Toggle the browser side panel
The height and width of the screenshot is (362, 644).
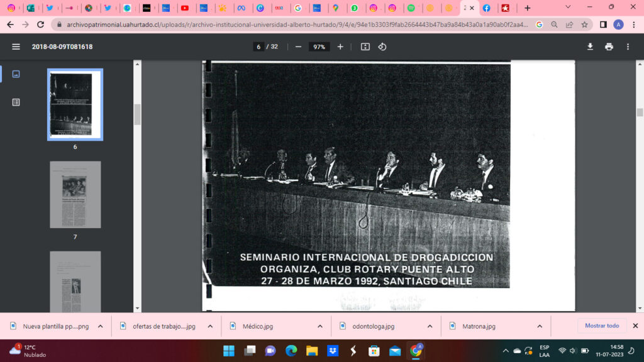click(x=603, y=25)
